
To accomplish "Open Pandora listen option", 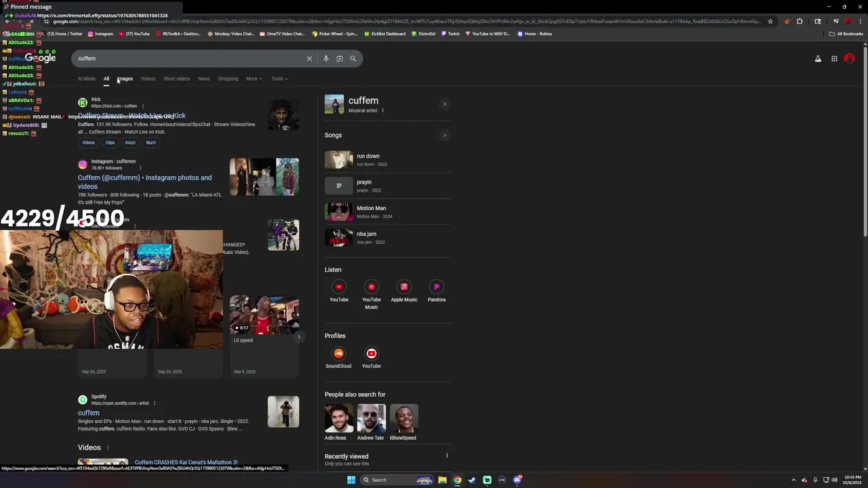I will (x=437, y=291).
